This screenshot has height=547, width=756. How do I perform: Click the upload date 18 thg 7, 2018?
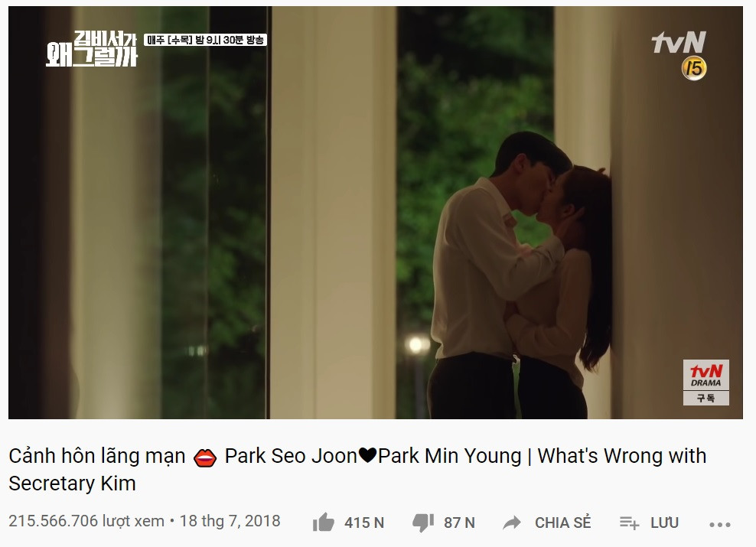point(230,521)
